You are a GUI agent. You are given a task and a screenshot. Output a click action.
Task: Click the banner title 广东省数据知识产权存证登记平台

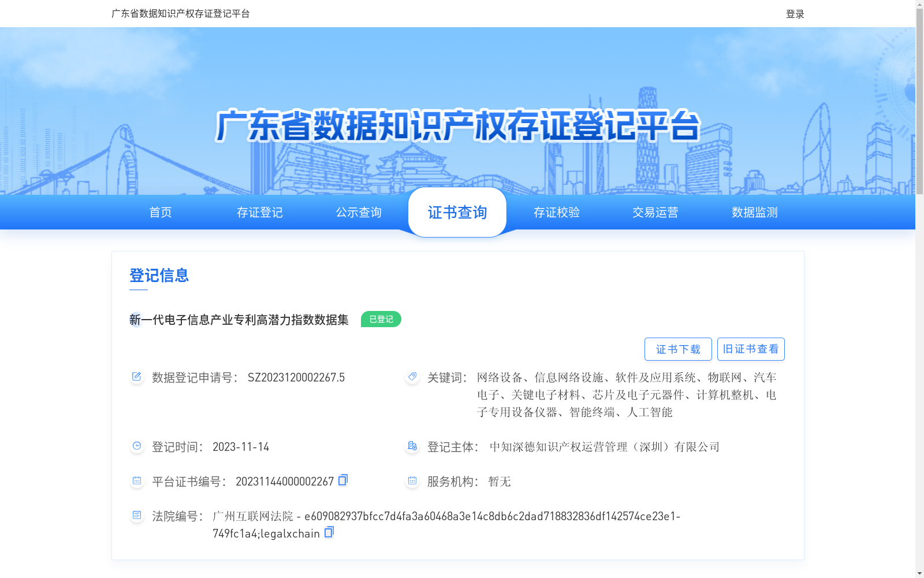click(x=457, y=125)
